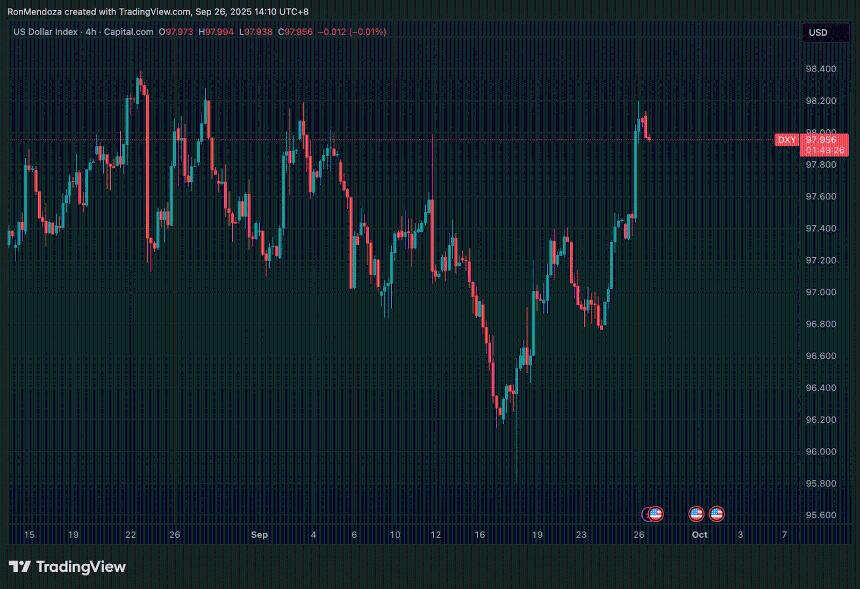Click the TradingView logo in the bottom left

tap(70, 567)
